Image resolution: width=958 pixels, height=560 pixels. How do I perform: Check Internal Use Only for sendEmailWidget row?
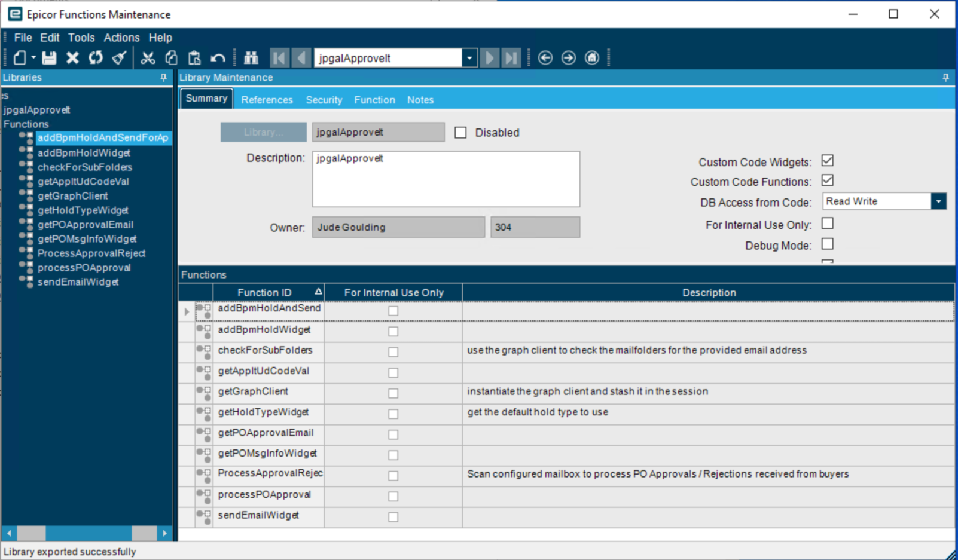pos(393,517)
